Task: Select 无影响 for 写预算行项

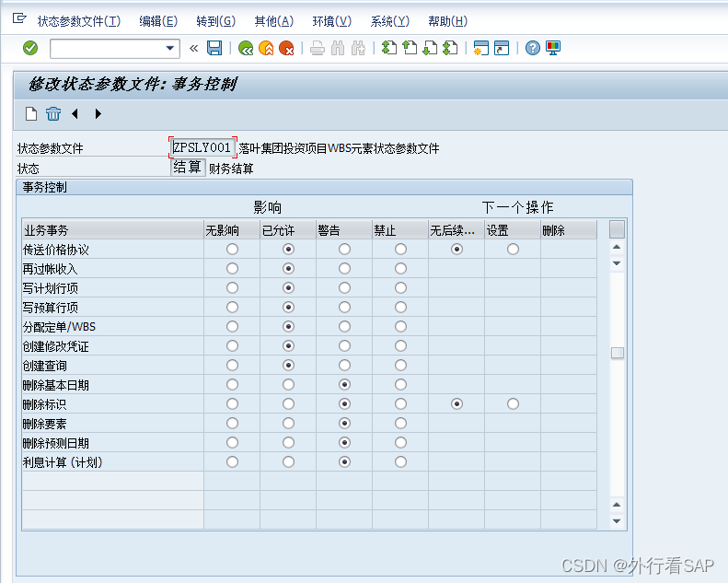Action: [232, 308]
